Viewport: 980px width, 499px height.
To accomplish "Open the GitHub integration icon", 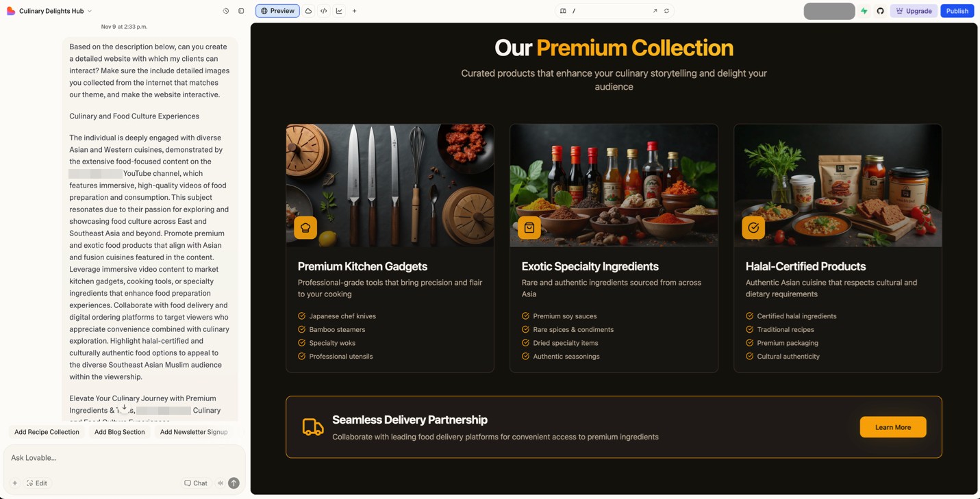I will tap(880, 11).
